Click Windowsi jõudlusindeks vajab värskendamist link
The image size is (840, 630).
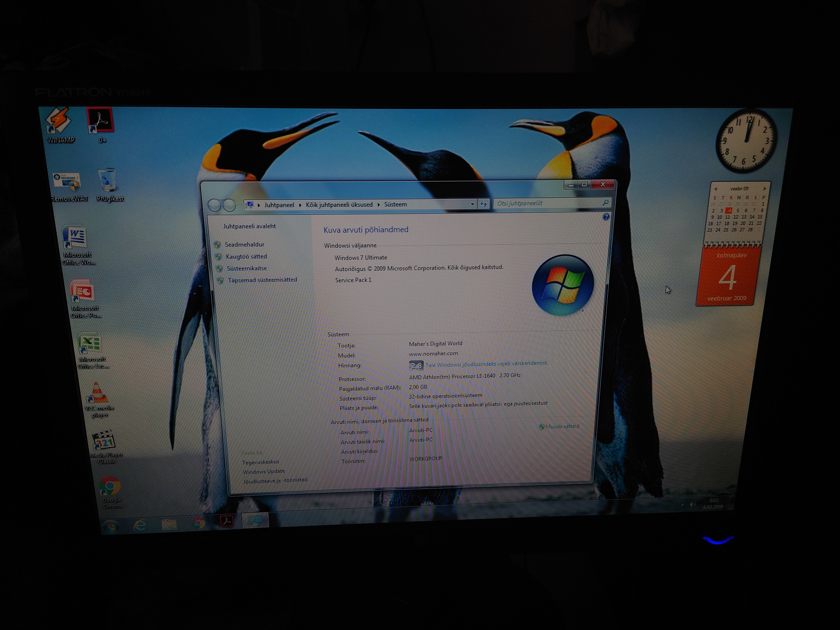point(486,364)
